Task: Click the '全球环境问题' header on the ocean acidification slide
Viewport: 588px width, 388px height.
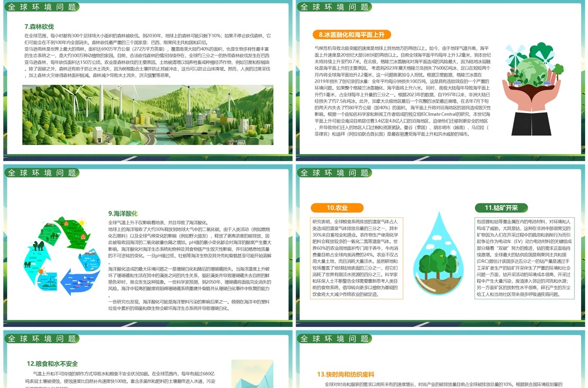Action: pos(42,173)
